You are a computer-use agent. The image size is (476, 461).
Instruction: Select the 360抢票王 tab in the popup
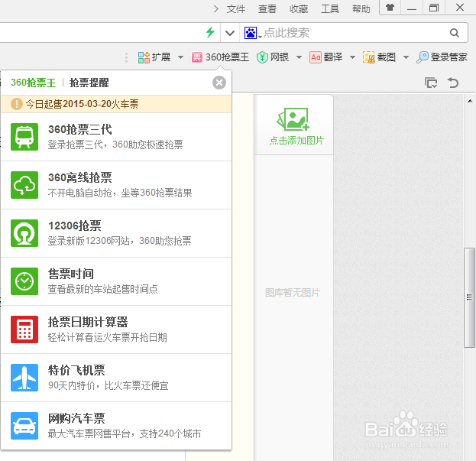34,83
